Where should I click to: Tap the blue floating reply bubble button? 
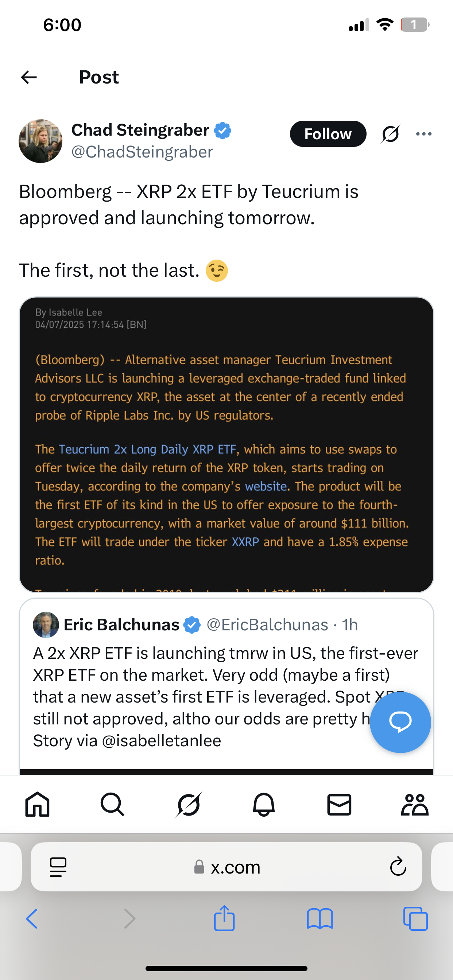pos(400,722)
